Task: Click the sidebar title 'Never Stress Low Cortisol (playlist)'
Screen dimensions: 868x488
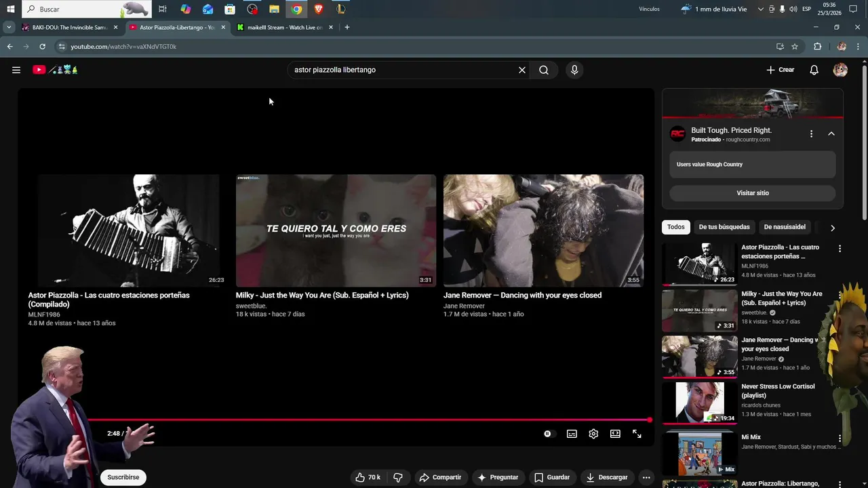Action: (x=778, y=391)
